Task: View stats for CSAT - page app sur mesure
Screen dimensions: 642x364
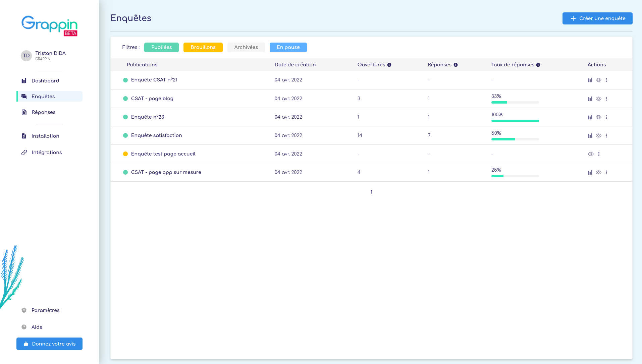Action: coord(590,173)
